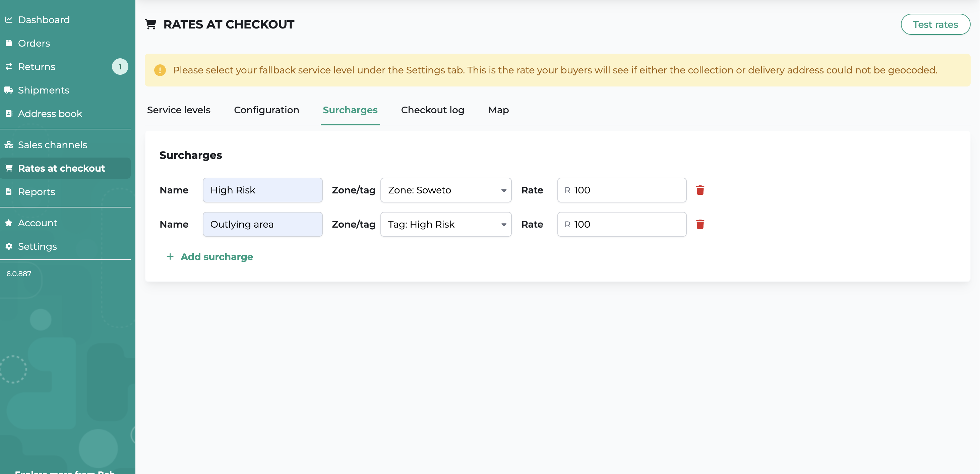
Task: Open the Map tab
Action: click(498, 110)
